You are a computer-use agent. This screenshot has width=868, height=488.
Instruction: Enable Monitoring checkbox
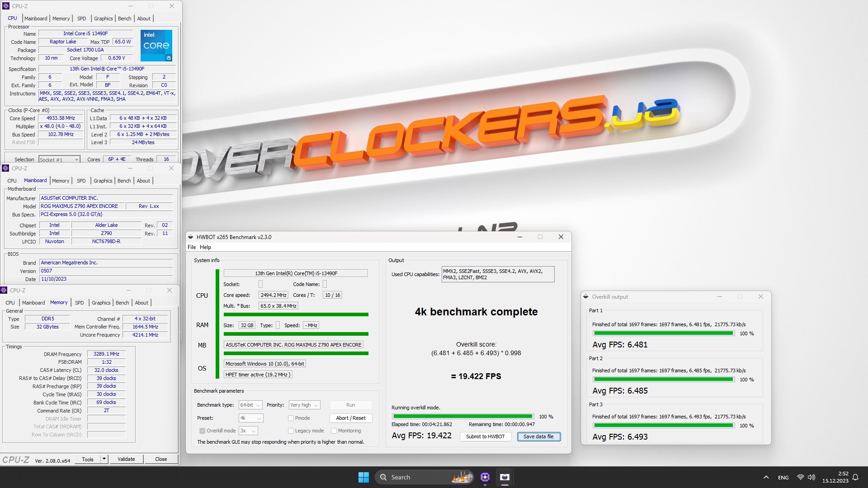tap(334, 431)
